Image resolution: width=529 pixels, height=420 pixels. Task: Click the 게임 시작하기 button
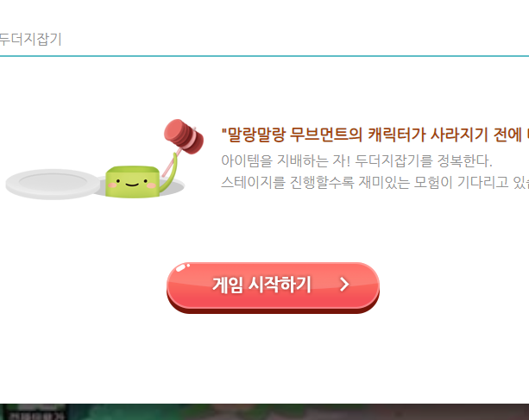(x=273, y=287)
